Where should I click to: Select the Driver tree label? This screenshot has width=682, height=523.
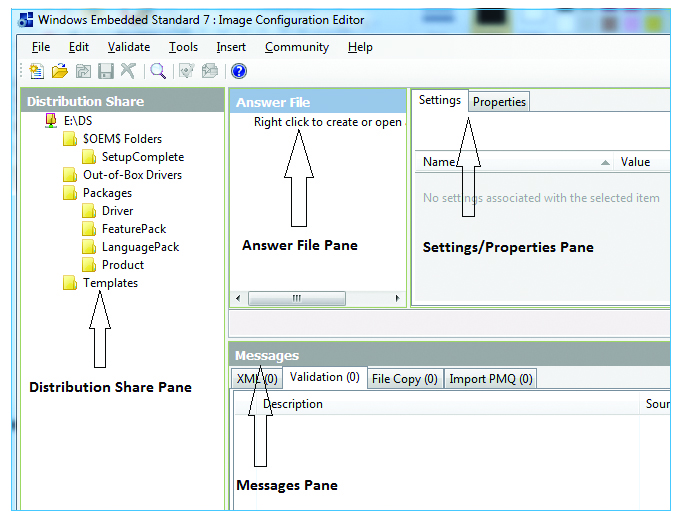click(x=117, y=211)
